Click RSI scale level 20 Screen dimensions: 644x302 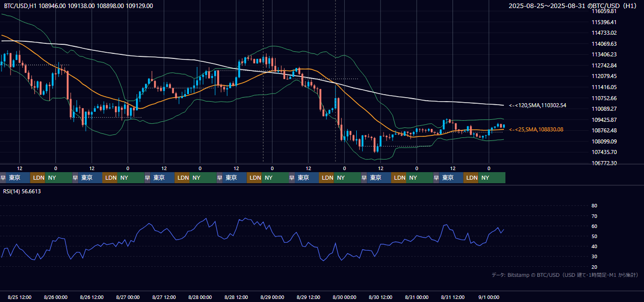pyautogui.click(x=595, y=267)
